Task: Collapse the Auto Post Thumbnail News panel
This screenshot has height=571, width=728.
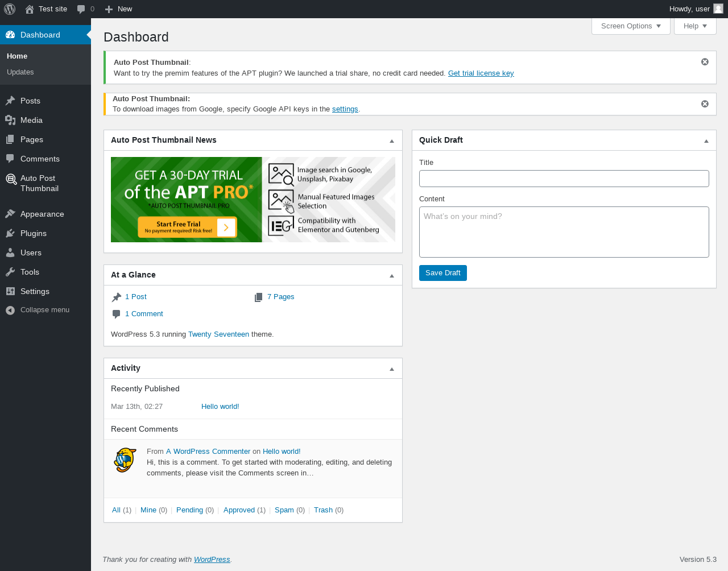Action: tap(392, 140)
